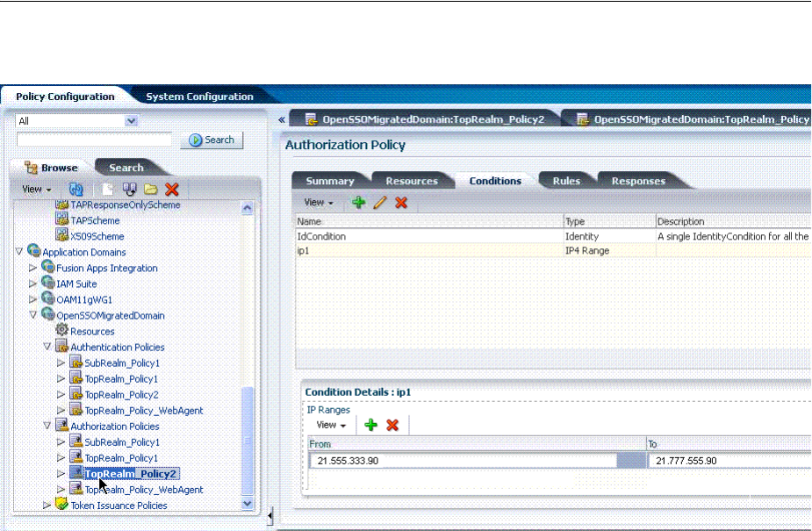Click scroll up arrow in tree panel

coord(248,208)
